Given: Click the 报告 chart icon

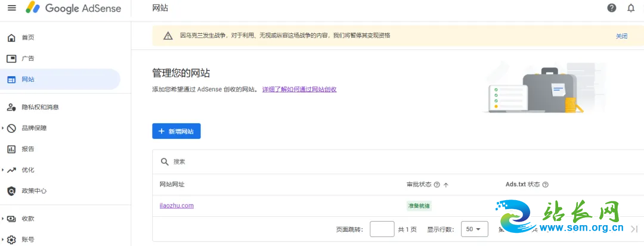Looking at the screenshot, I should (x=11, y=150).
